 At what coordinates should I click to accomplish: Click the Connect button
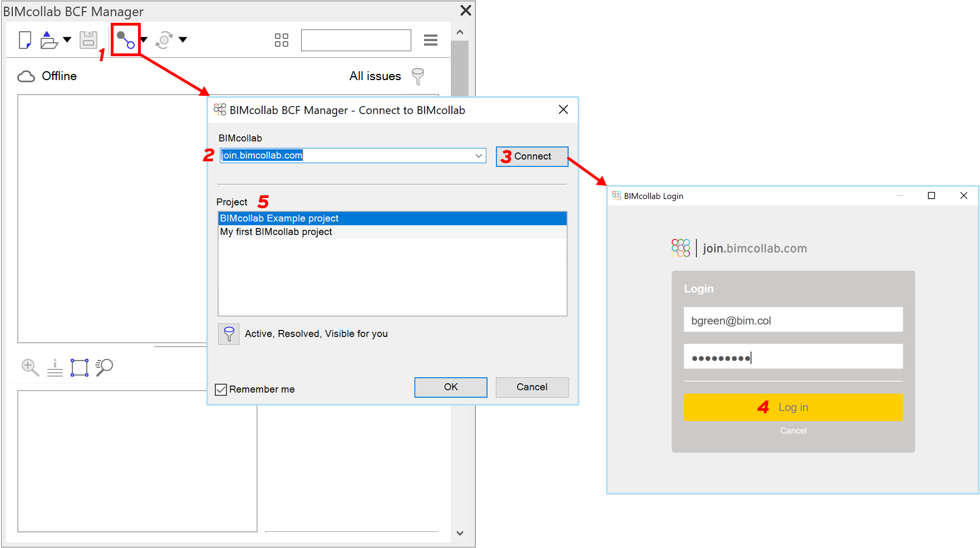pyautogui.click(x=532, y=156)
